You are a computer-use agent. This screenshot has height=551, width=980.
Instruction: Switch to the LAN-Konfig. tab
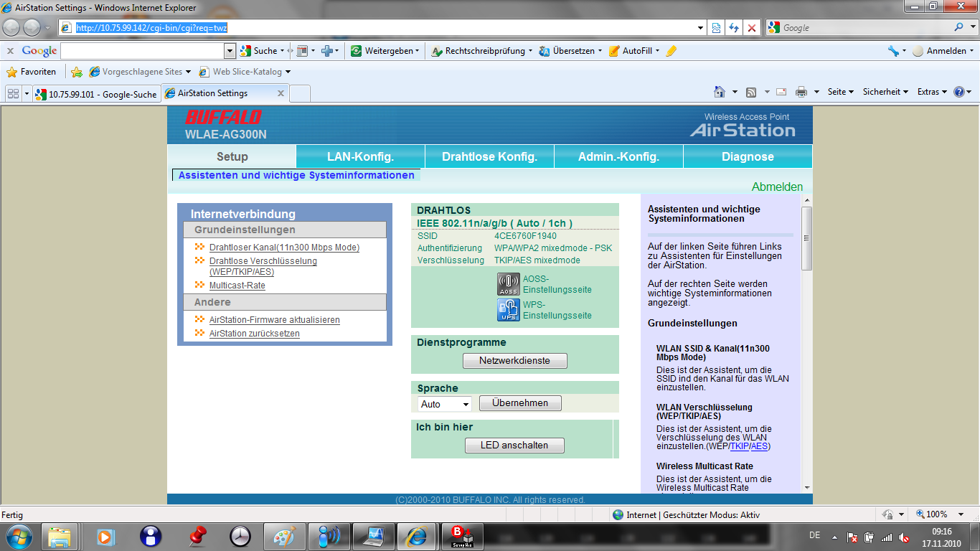pyautogui.click(x=360, y=156)
